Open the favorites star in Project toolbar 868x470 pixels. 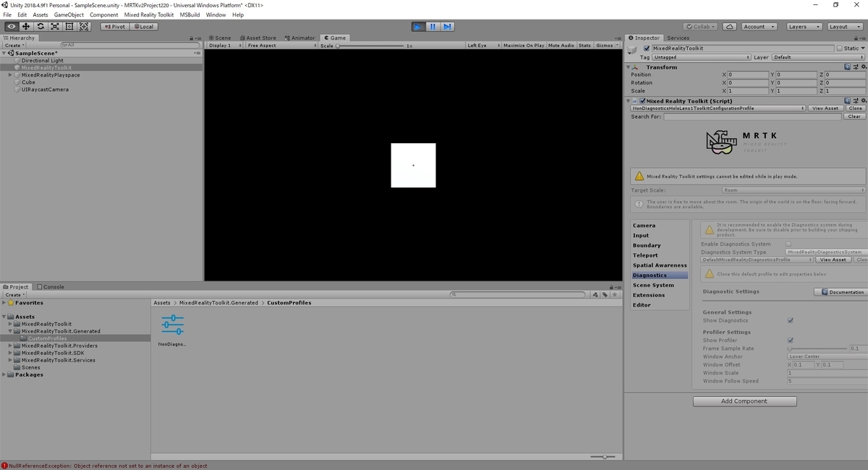[x=616, y=295]
